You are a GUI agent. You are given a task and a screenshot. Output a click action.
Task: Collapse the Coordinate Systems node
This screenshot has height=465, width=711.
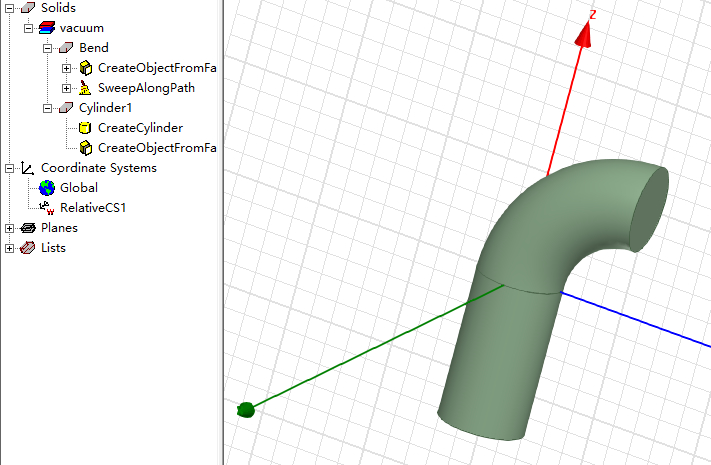[x=9, y=168]
